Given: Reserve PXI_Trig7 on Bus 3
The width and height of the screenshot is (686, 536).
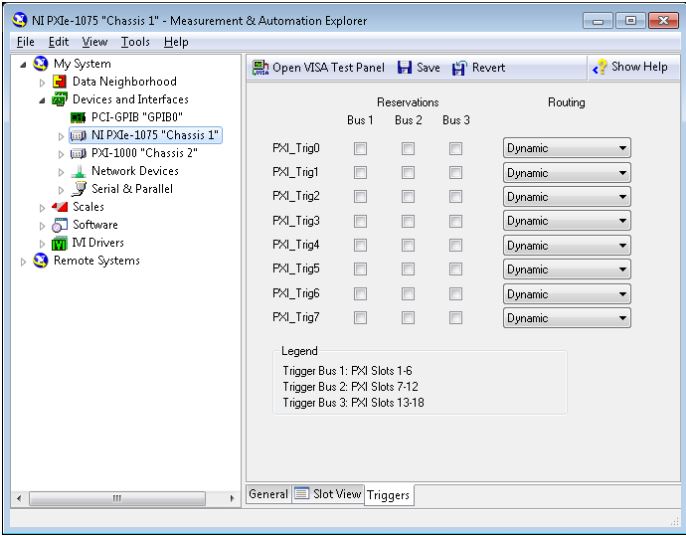Looking at the screenshot, I should [455, 317].
